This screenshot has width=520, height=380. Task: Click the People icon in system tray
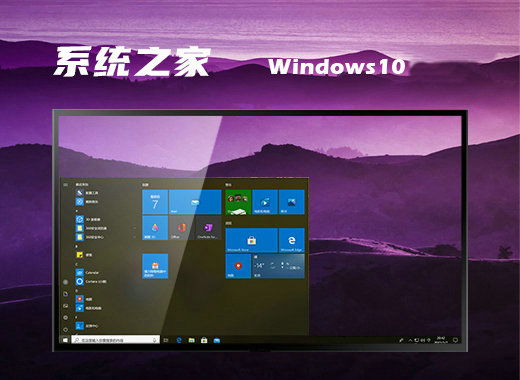coord(401,340)
